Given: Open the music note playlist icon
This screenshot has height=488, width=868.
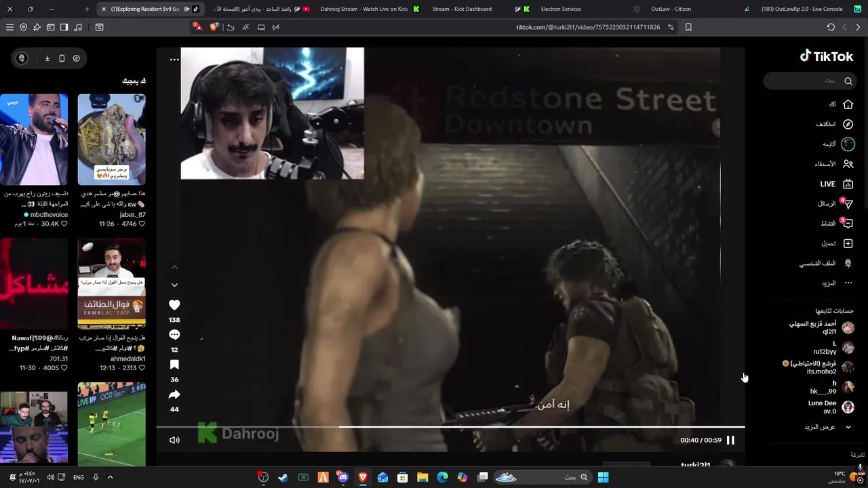Looking at the screenshot, I should point(77,27).
